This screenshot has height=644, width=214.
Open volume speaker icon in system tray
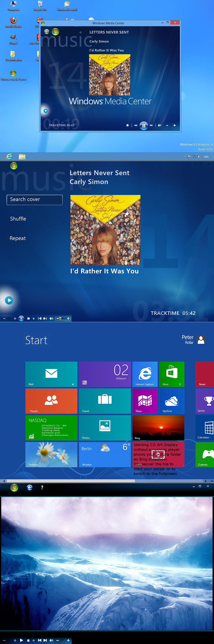tap(199, 157)
